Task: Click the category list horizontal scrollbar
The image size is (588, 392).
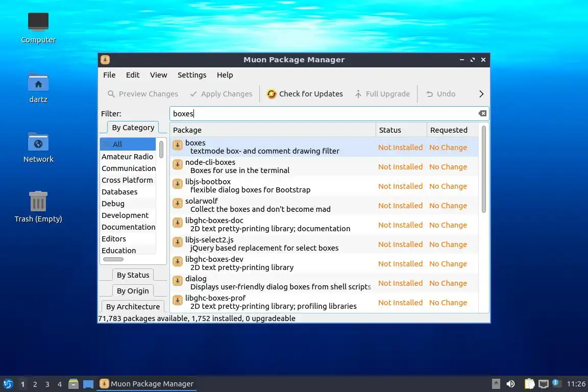Action: [x=113, y=259]
